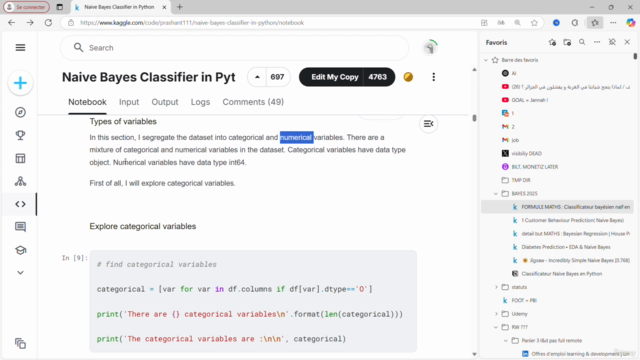Open Discussions icon in sidebar
640x360 pixels.
pyautogui.click(x=20, y=227)
